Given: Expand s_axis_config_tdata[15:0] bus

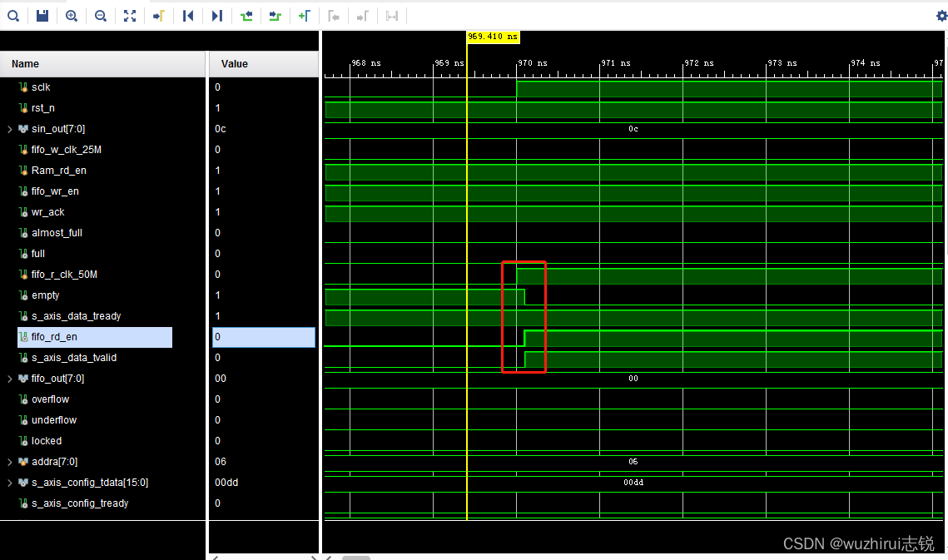Looking at the screenshot, I should pos(10,483).
